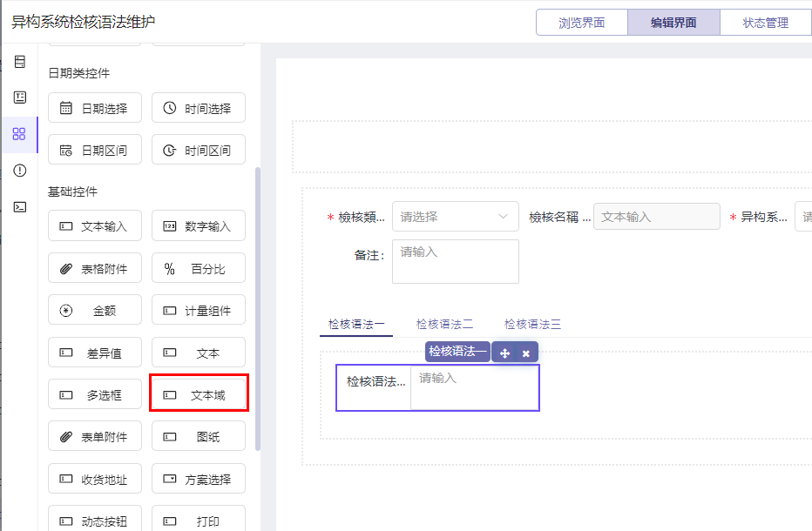Screen dimensions: 812x531
Task: Click clock icon on 时间选择
Action: (x=169, y=108)
